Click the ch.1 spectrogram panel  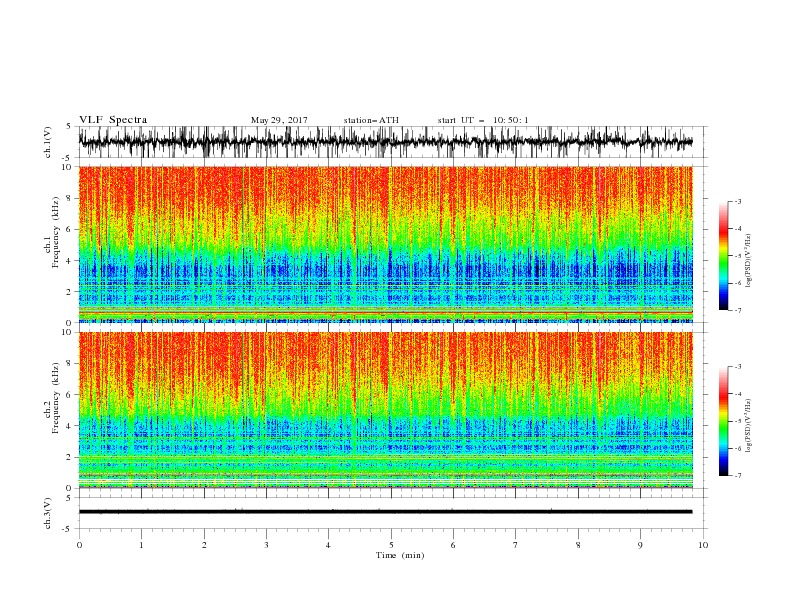click(385, 244)
